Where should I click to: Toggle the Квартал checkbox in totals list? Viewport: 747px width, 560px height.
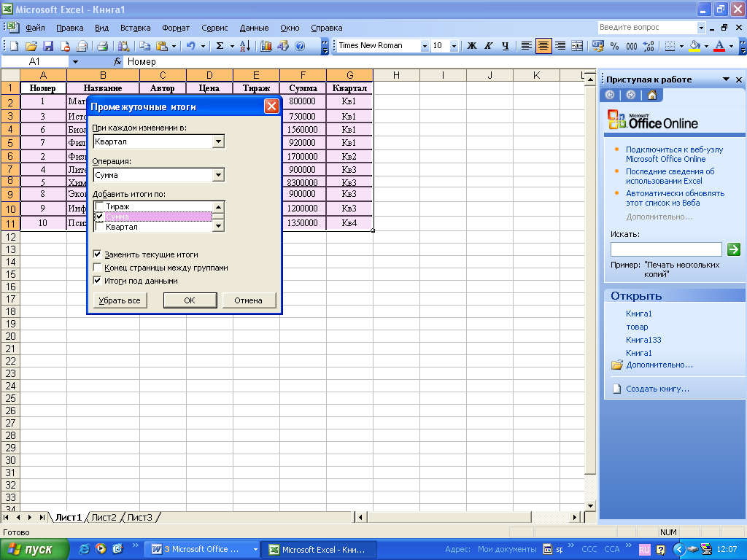[x=99, y=227]
